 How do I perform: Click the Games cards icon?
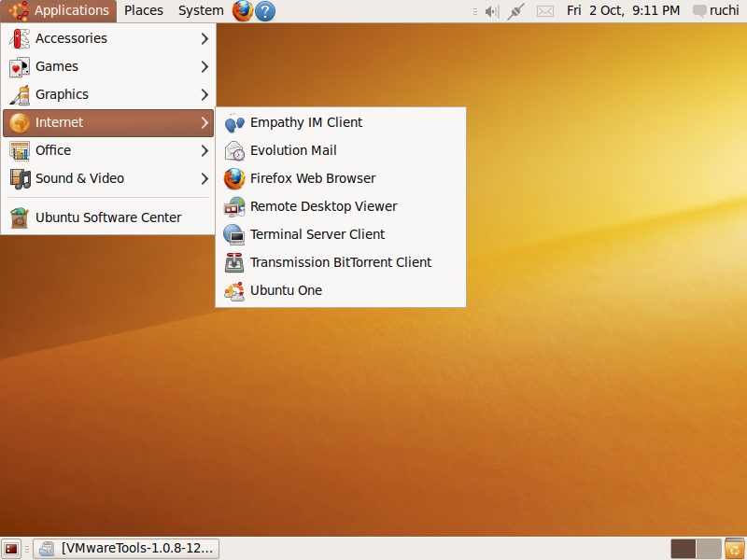[20, 66]
